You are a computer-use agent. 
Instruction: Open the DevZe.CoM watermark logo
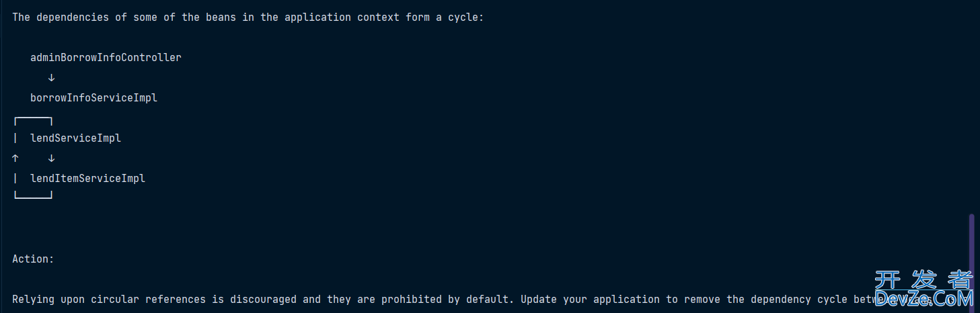924,298
